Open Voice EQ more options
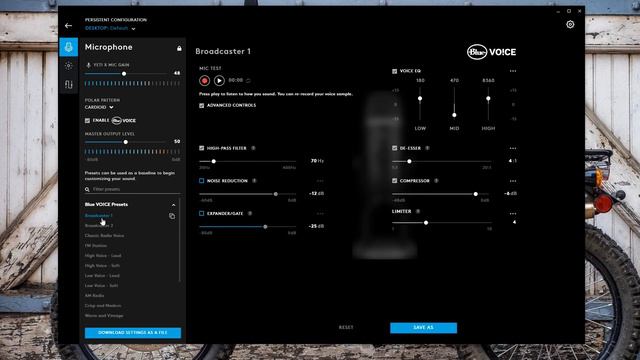This screenshot has height=360, width=640. pos(513,71)
